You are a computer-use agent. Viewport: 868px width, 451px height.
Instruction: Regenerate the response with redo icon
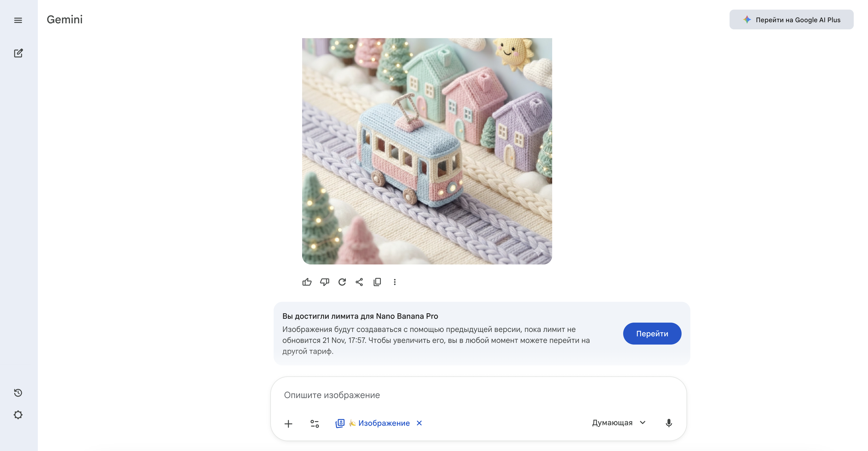point(342,282)
